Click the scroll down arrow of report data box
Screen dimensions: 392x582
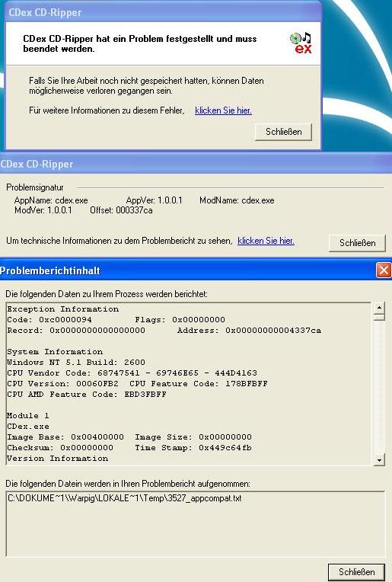click(379, 460)
